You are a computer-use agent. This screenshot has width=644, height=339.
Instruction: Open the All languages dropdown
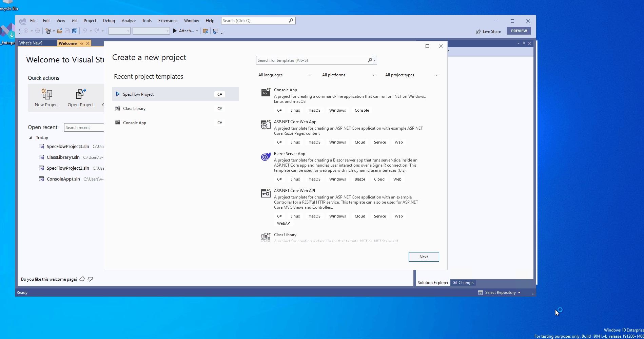click(285, 75)
